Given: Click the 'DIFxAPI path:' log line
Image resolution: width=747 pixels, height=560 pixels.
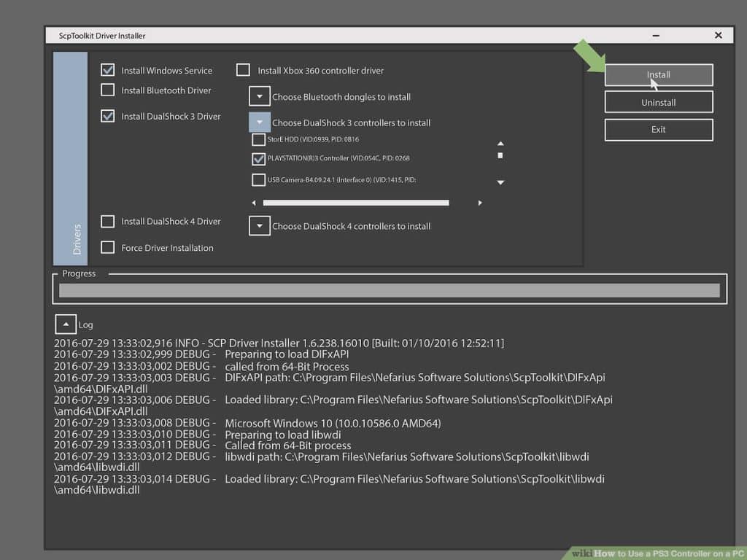Looking at the screenshot, I should [330, 384].
